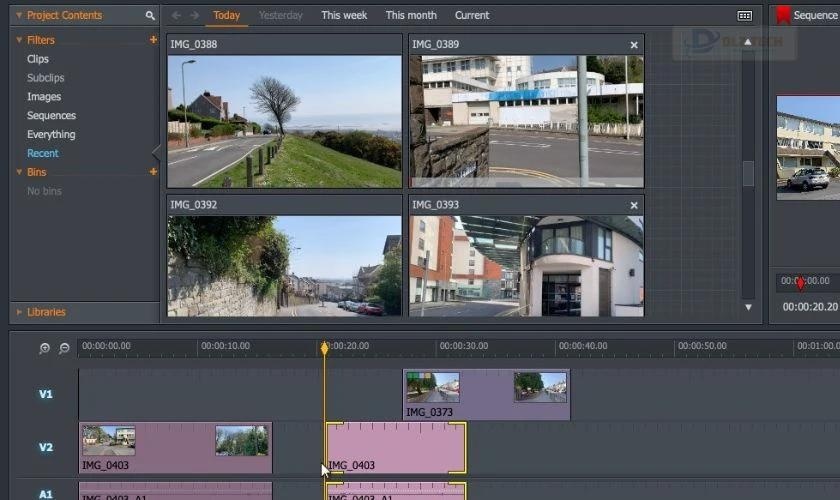
Task: Open search in Project Contents
Action: pyautogui.click(x=150, y=16)
